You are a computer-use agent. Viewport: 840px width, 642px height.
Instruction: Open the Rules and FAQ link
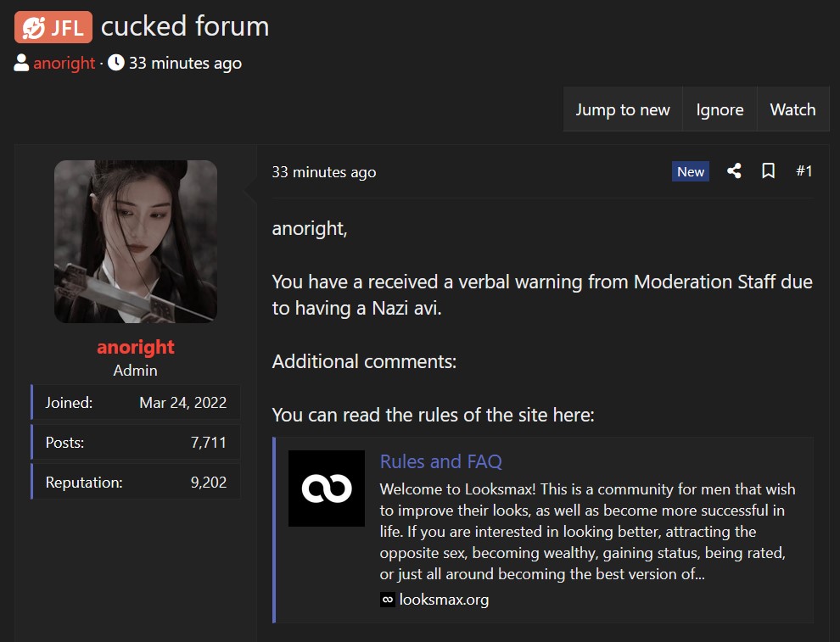click(440, 461)
